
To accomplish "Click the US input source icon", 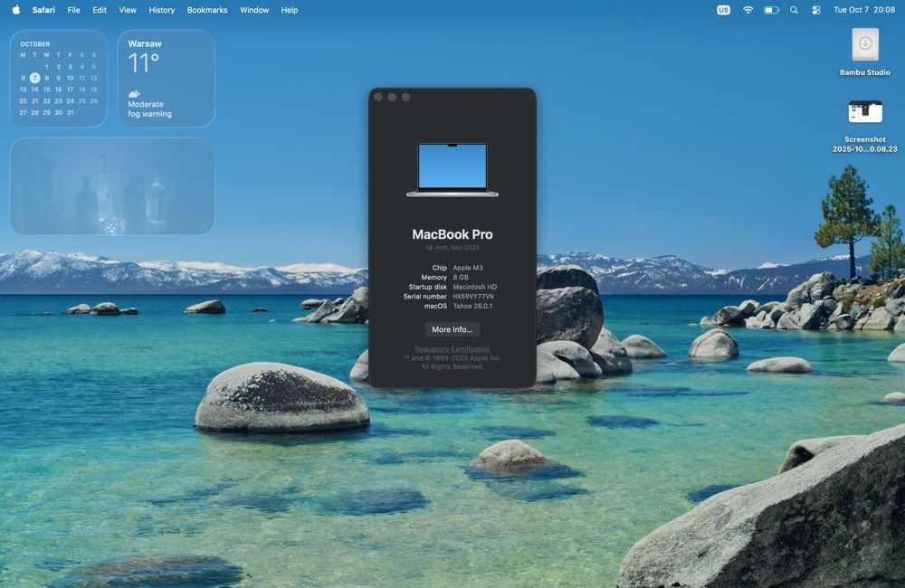I will 723,10.
